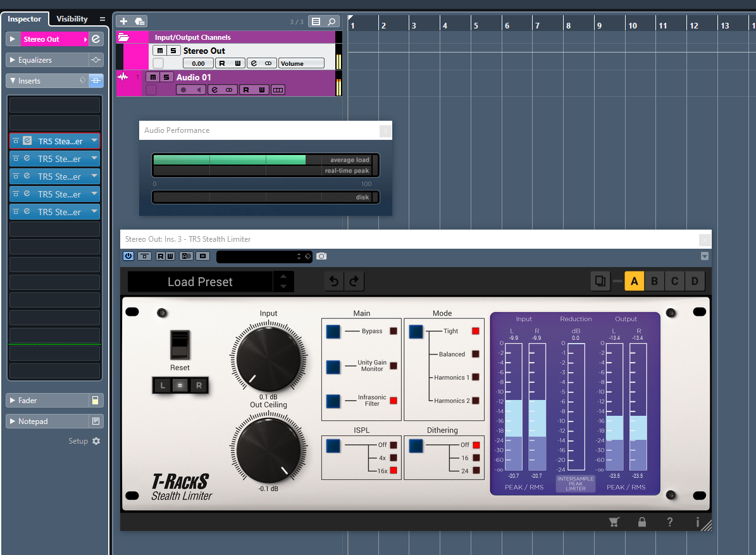Open plugin help question mark
Image resolution: width=756 pixels, height=555 pixels.
670,521
